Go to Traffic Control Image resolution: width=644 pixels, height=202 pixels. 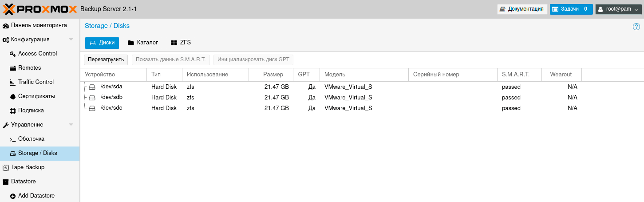coord(36,82)
